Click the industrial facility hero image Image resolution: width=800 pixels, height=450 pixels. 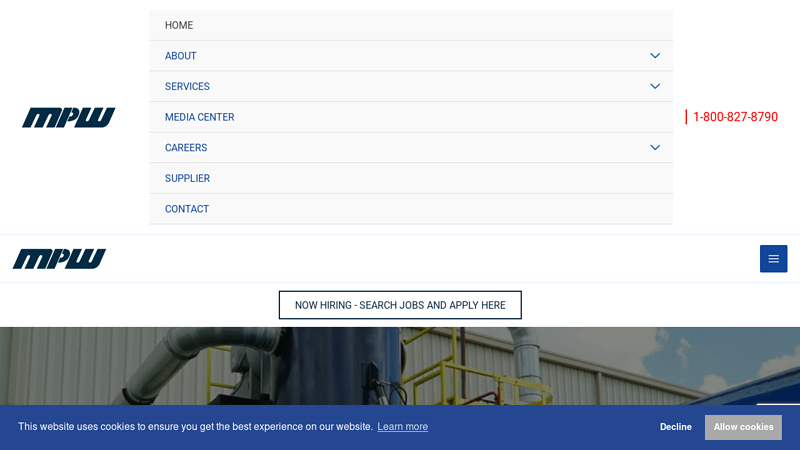click(x=400, y=365)
